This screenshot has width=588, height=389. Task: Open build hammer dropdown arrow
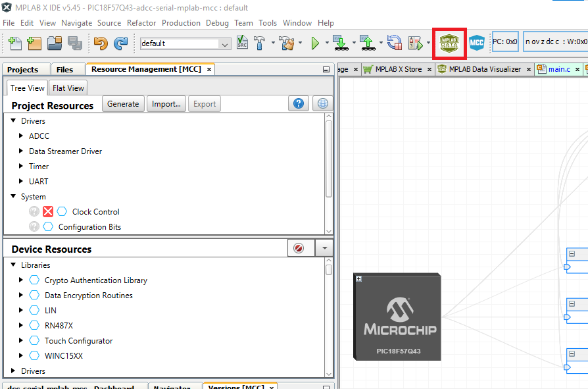273,43
